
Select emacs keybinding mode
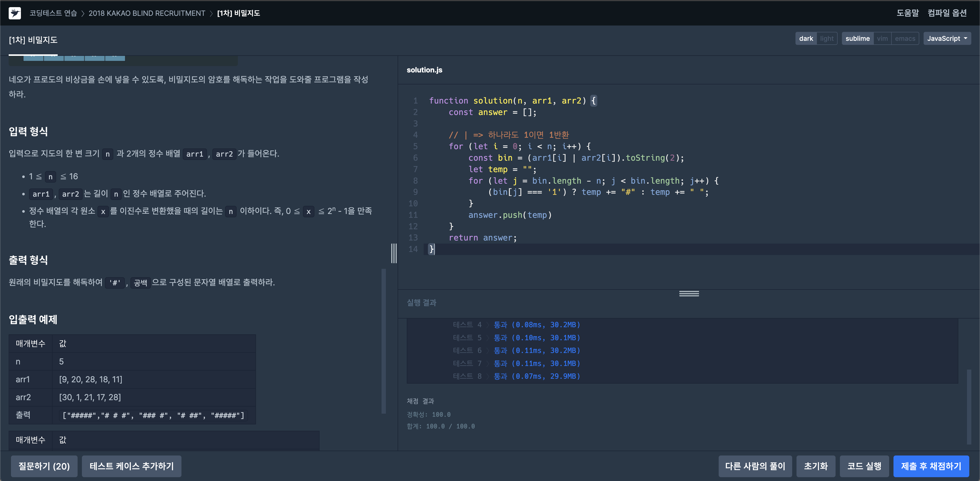[905, 39]
